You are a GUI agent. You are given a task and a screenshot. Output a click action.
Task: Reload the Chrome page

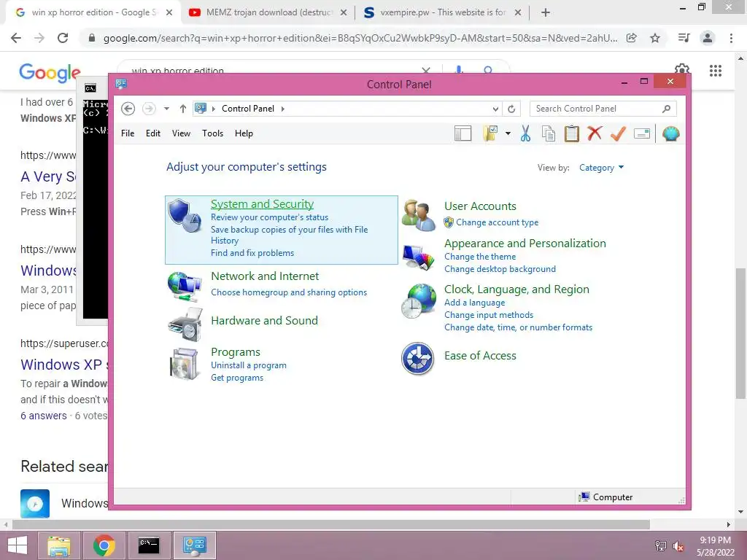point(63,38)
